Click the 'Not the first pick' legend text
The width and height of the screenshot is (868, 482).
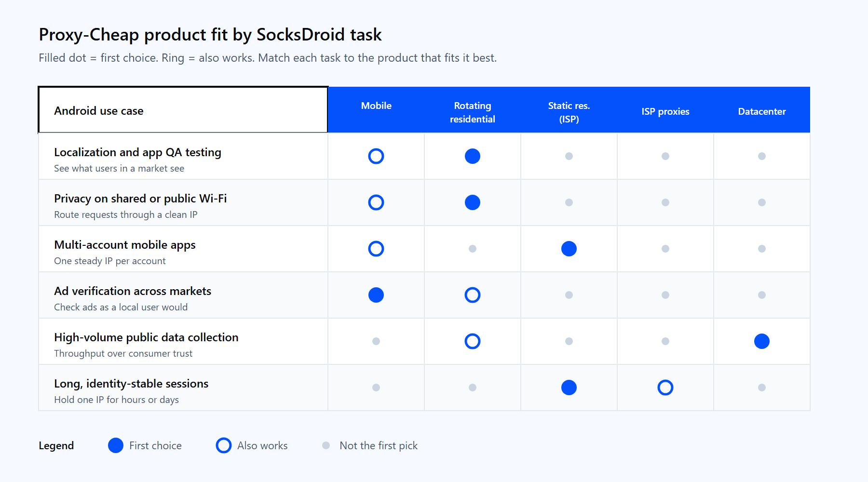pos(379,445)
